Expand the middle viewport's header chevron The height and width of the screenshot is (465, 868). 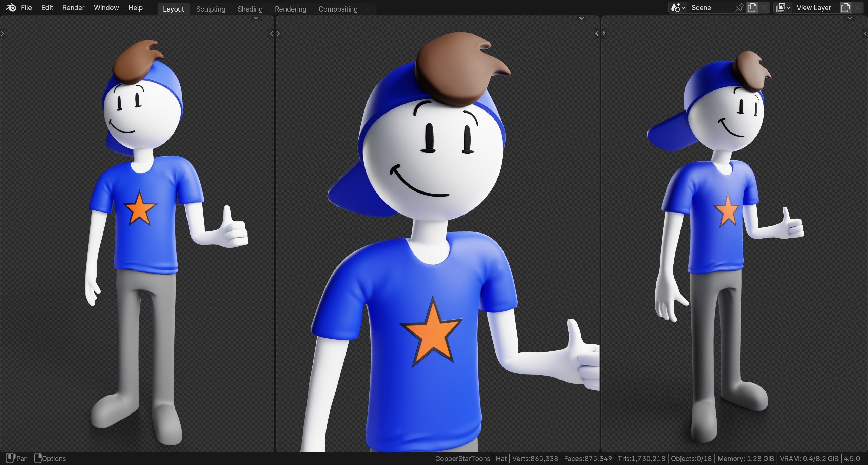tap(581, 18)
